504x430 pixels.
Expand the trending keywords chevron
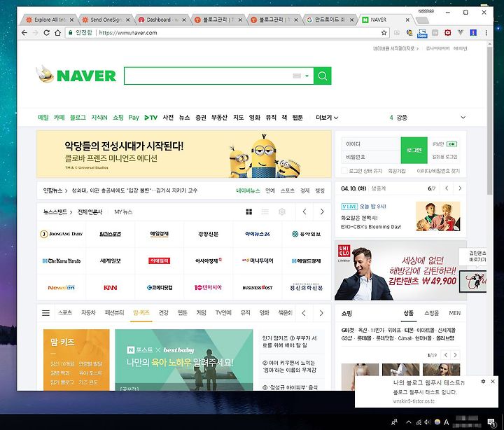(x=463, y=118)
